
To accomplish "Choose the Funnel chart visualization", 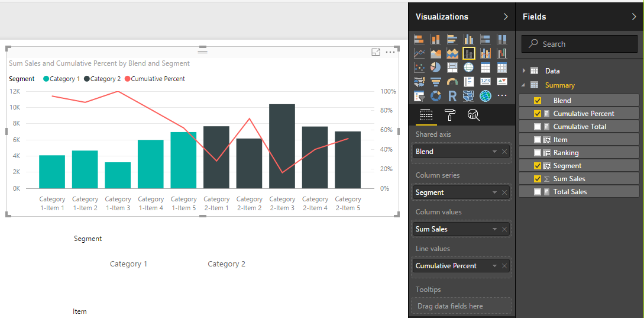I will pyautogui.click(x=435, y=82).
